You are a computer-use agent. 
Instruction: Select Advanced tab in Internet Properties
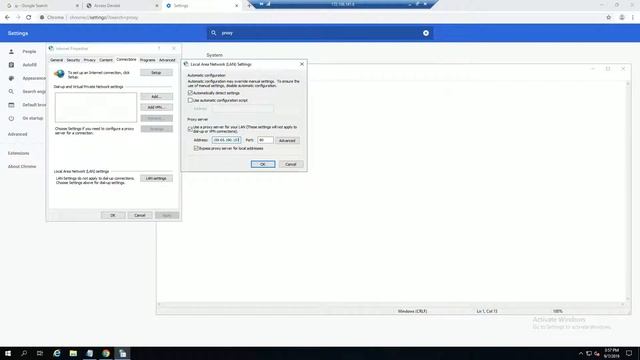(167, 60)
